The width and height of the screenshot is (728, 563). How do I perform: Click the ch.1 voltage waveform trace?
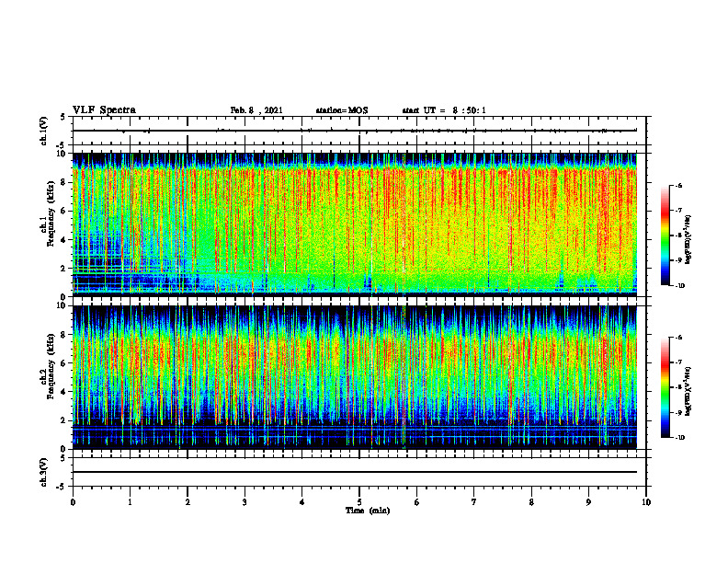pyautogui.click(x=355, y=131)
